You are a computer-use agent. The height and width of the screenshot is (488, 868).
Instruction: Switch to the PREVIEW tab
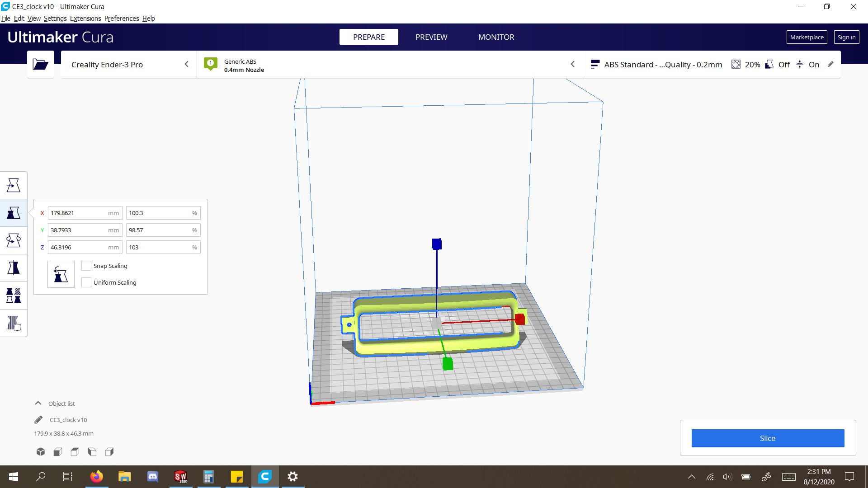[431, 37]
